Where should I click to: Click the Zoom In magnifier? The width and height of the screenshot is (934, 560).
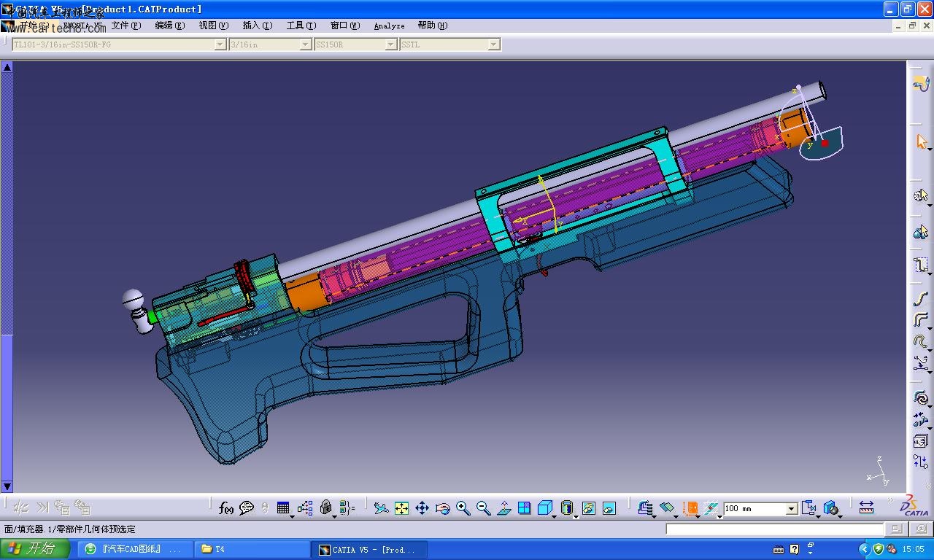[463, 508]
